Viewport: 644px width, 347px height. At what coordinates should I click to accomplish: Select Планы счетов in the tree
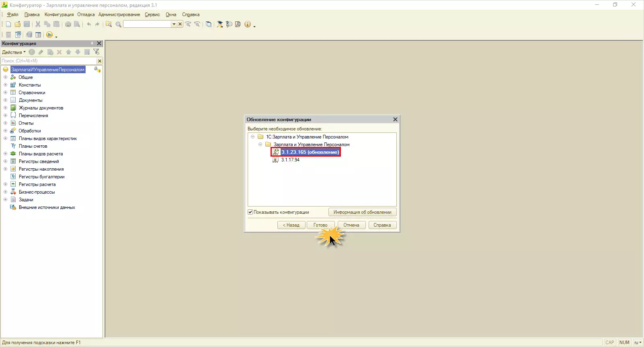click(x=33, y=146)
